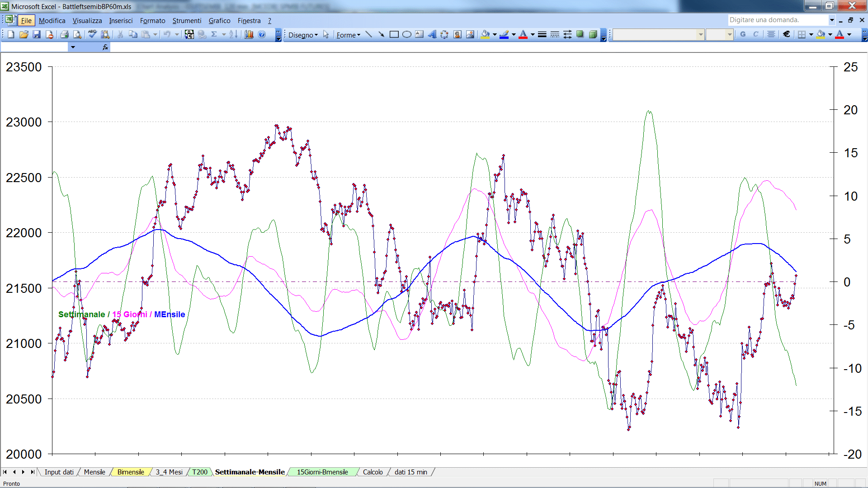Go to the last sheet tab arrow
The width and height of the screenshot is (868, 488).
[33, 472]
